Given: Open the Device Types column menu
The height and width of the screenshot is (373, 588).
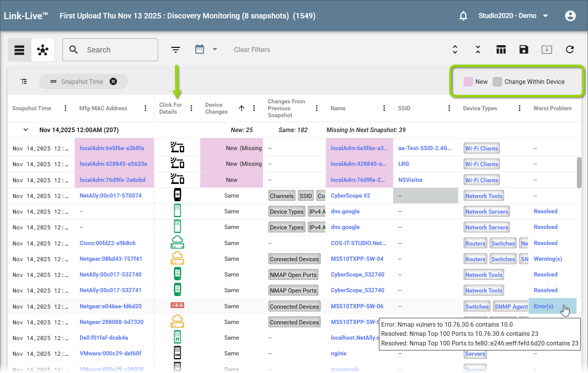Looking at the screenshot, I should pos(519,108).
